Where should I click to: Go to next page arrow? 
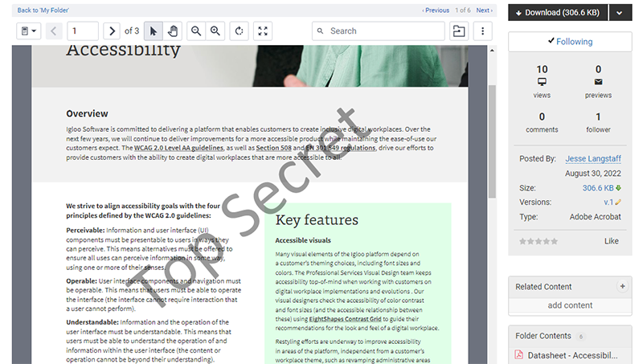click(112, 31)
